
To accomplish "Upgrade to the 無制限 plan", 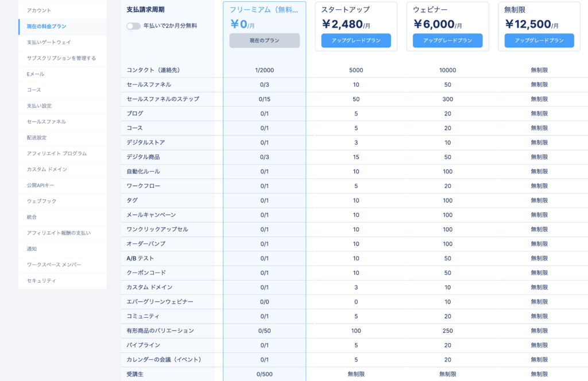I will click(539, 41).
